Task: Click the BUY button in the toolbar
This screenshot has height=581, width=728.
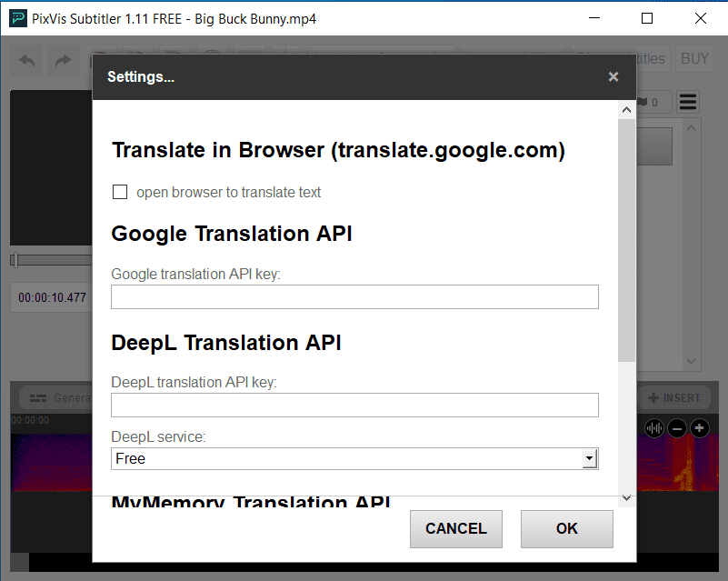Action: (694, 58)
